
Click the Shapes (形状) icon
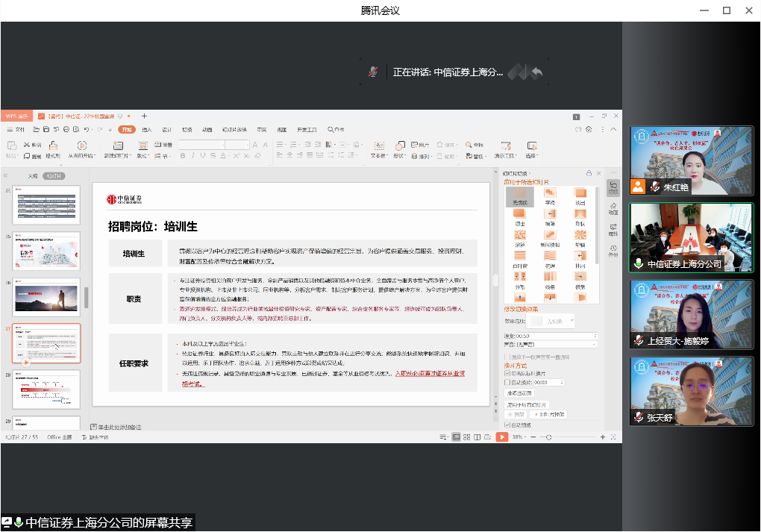[399, 145]
